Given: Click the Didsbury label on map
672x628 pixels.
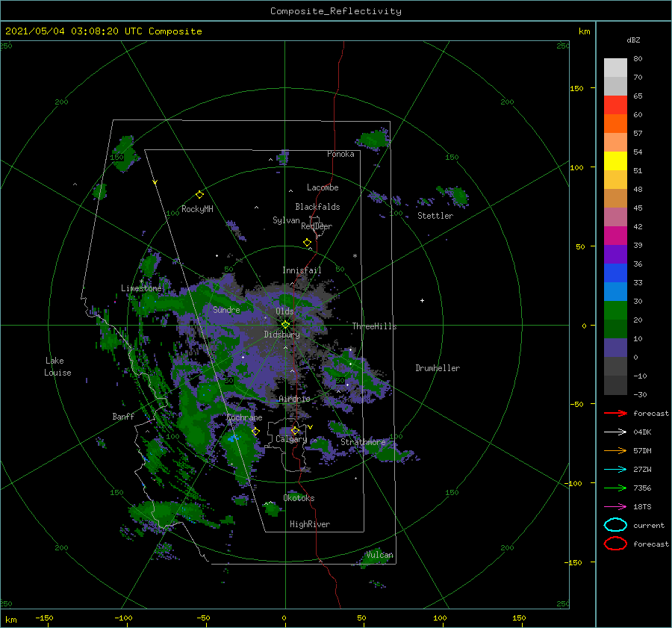Looking at the screenshot, I should coord(281,335).
